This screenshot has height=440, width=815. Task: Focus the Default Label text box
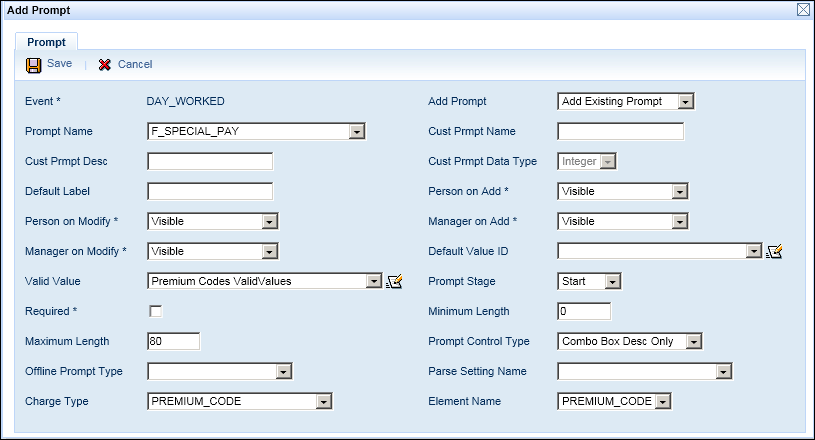tap(210, 192)
